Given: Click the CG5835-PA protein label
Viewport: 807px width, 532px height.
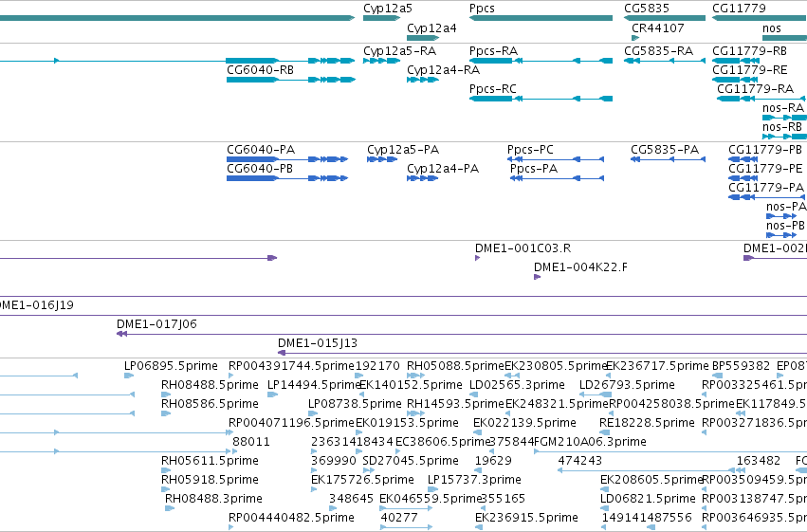Looking at the screenshot, I should pyautogui.click(x=665, y=150).
